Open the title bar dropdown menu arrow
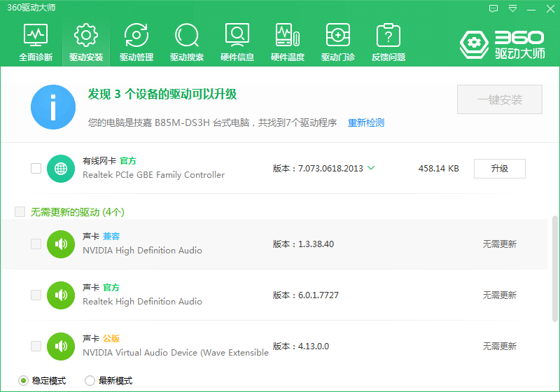560x392 pixels. [x=513, y=8]
